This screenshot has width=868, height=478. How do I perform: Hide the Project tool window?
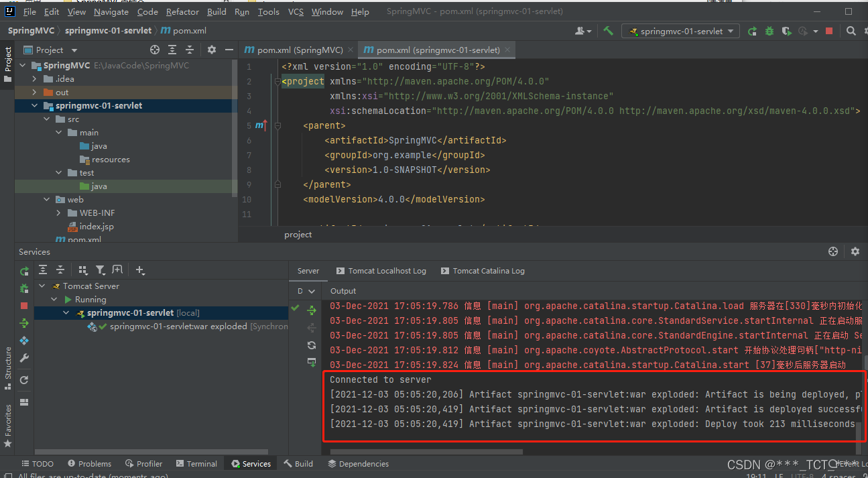pos(229,50)
